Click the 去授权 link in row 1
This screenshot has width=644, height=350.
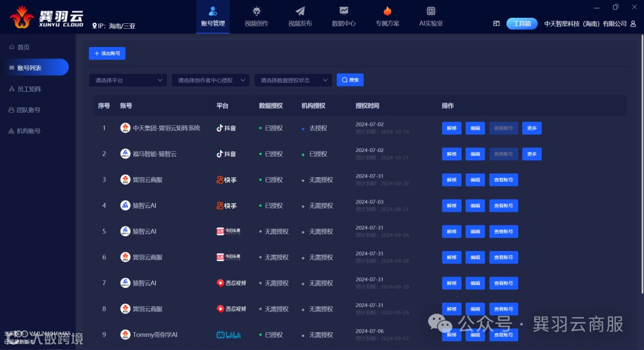pyautogui.click(x=318, y=128)
